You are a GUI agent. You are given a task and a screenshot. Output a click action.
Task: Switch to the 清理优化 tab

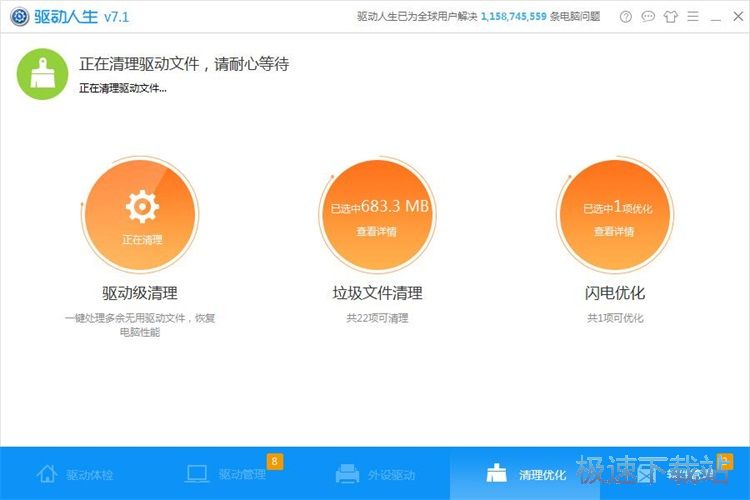click(x=525, y=474)
